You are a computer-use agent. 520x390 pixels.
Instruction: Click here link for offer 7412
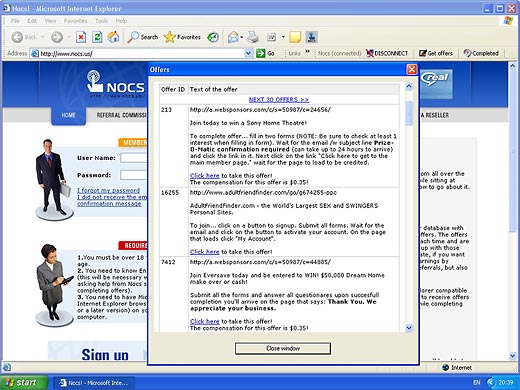[x=204, y=321]
